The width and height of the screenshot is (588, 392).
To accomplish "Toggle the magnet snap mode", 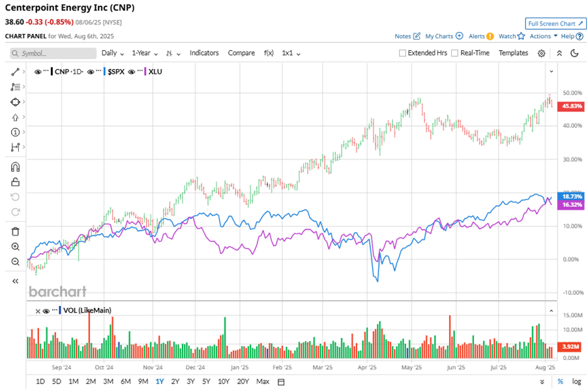I will [15, 167].
